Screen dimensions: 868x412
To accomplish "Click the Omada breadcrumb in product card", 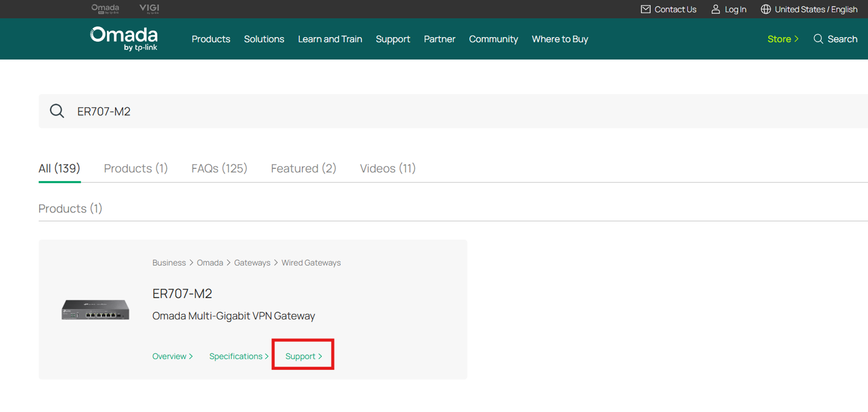I will point(210,263).
